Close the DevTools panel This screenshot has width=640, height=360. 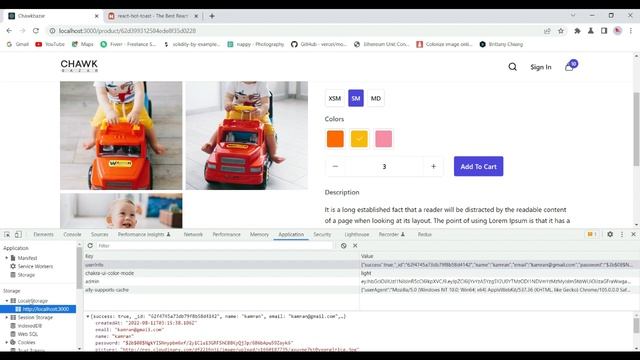[633, 234]
